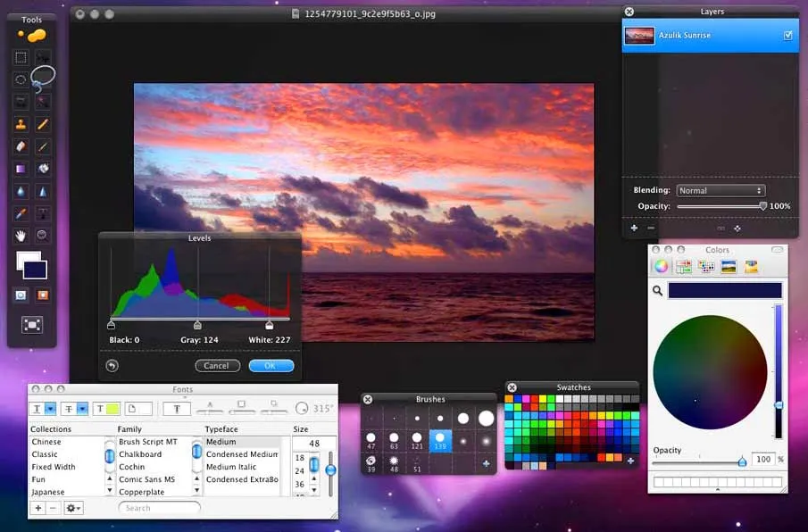Open the Blending mode dropdown

(721, 191)
